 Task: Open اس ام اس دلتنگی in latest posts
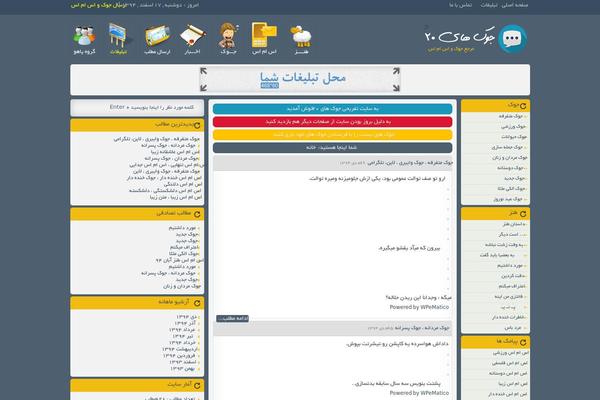pos(183,184)
